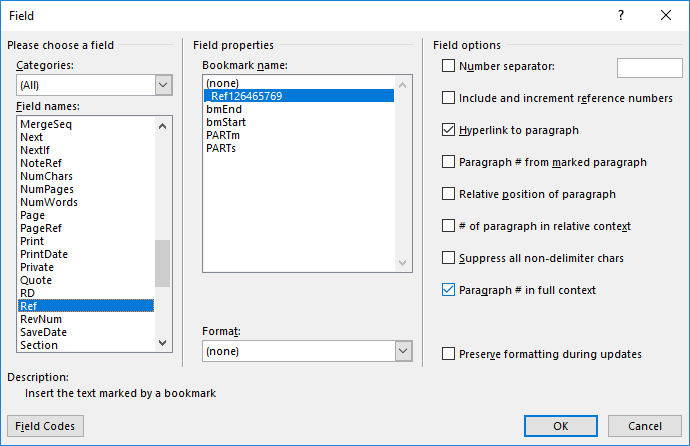The height and width of the screenshot is (446, 690).
Task: Click the Field names scrollbar thumb
Action: click(x=162, y=263)
